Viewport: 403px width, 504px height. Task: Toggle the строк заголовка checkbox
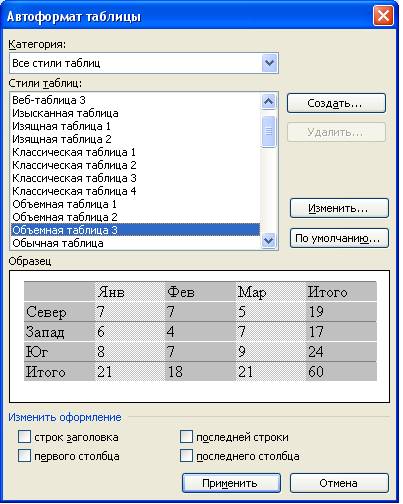point(24,436)
